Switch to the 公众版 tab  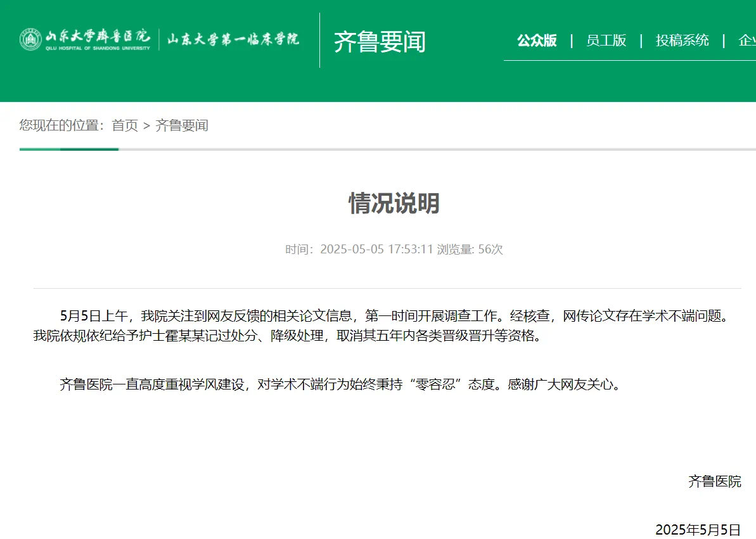[x=537, y=41]
